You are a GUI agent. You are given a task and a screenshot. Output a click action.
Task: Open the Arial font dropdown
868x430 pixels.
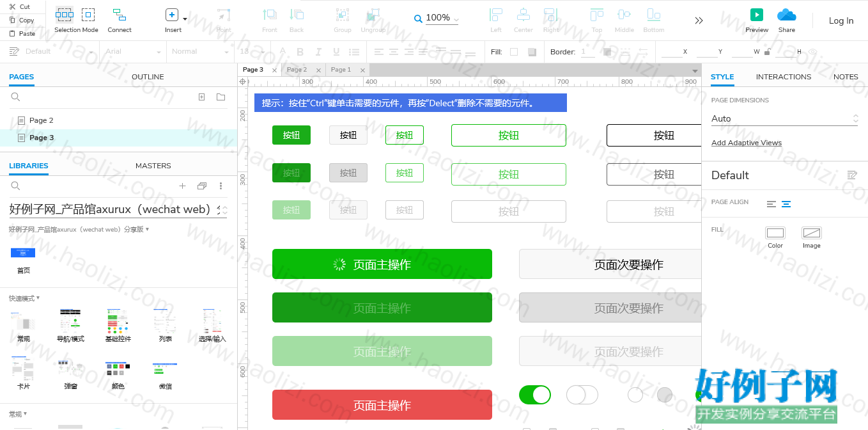point(134,52)
